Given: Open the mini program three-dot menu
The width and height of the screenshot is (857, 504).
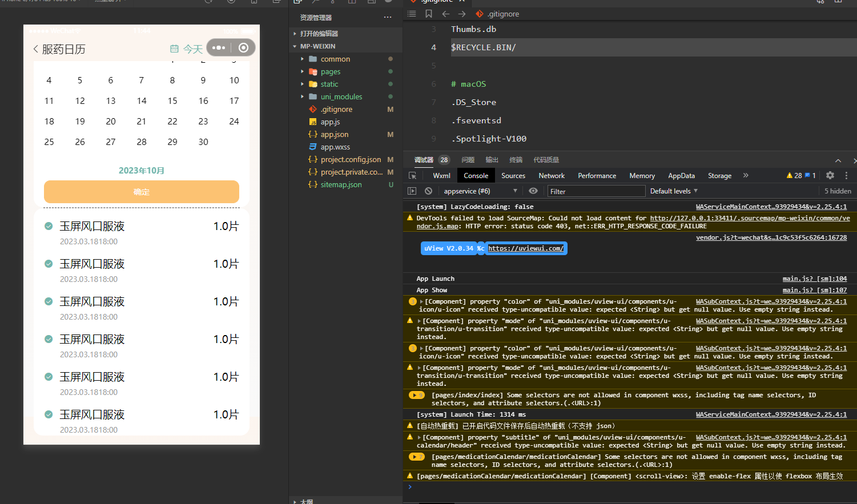Looking at the screenshot, I should click(x=219, y=47).
